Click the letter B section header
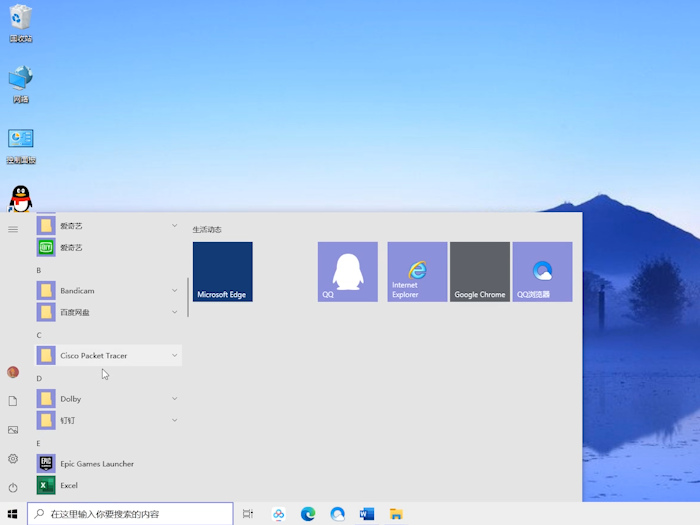Viewport: 700px width, 525px height. point(39,270)
